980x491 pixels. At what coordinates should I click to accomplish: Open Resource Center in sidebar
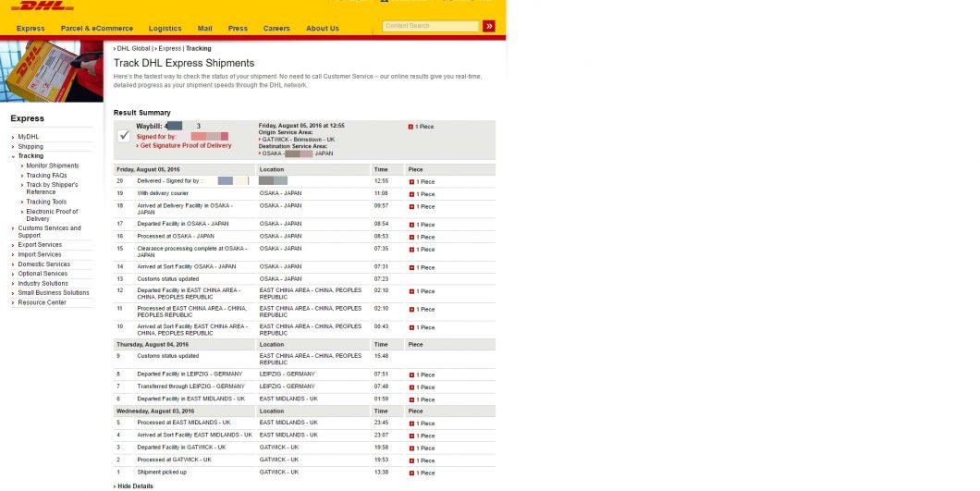pos(42,302)
